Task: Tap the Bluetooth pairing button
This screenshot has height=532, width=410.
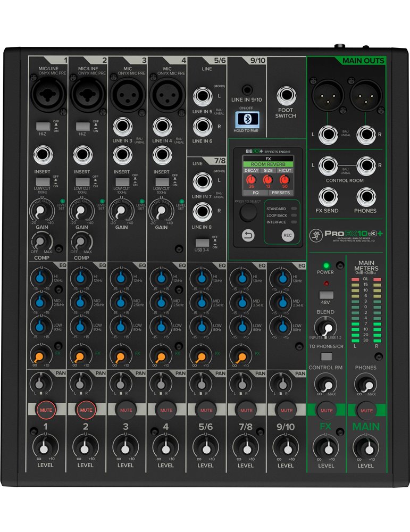Action: [247, 119]
